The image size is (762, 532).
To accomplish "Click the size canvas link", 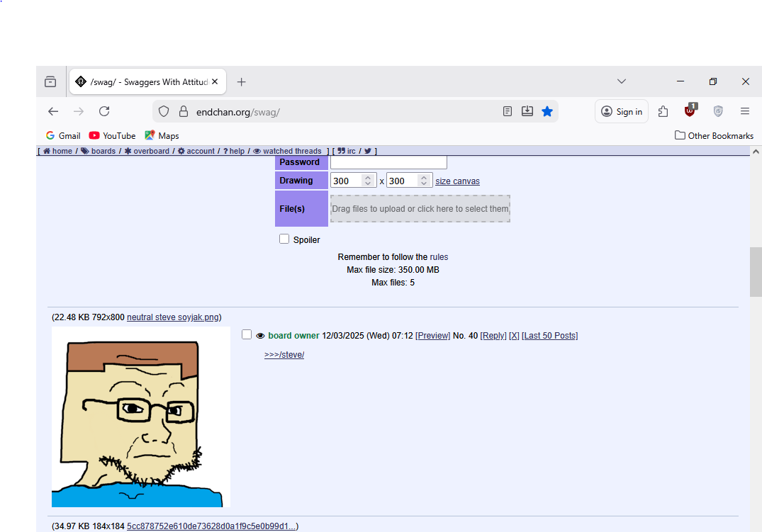I will 457,181.
